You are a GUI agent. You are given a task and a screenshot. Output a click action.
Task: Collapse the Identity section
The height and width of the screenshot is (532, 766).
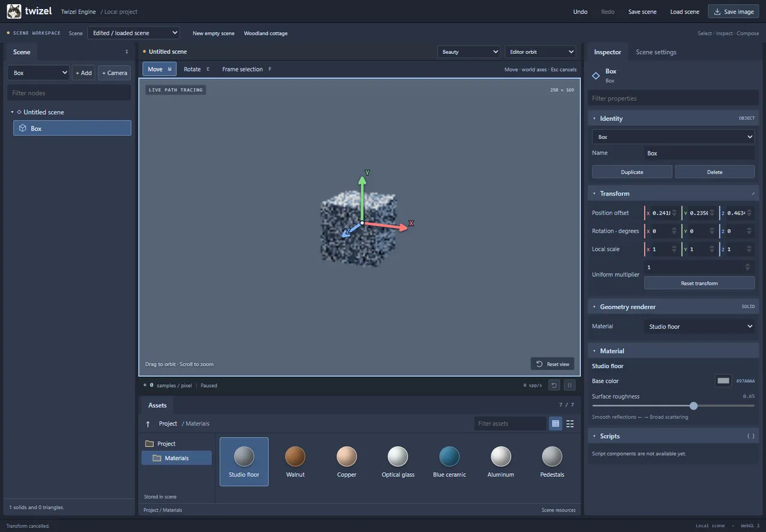[x=594, y=118]
